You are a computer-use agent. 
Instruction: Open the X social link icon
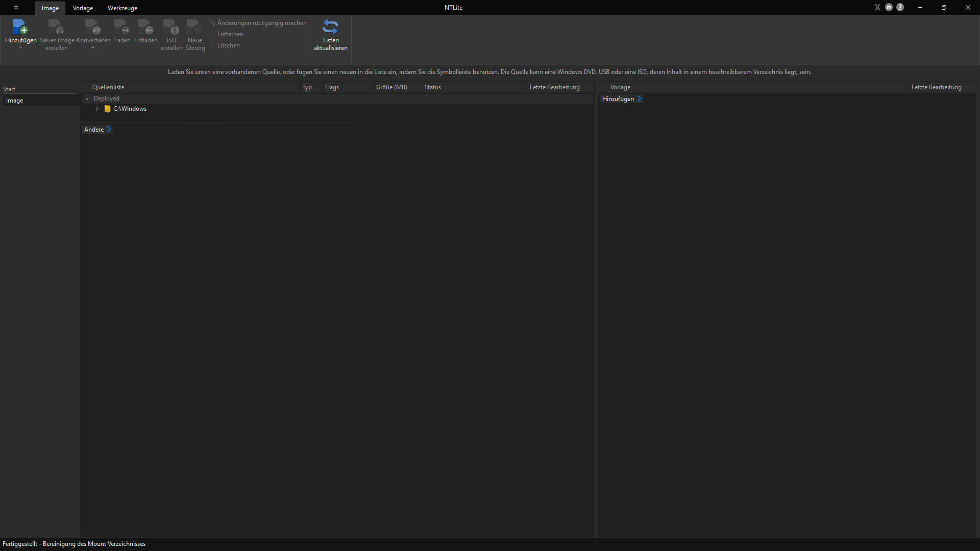click(877, 7)
